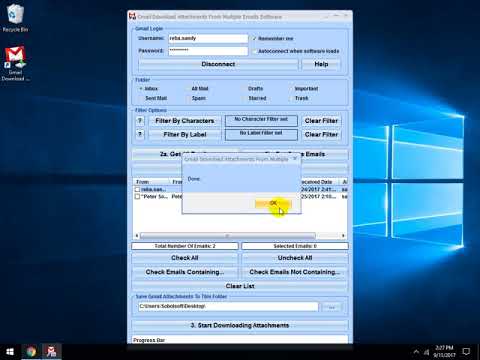Open the Action Center notification icon
Viewport: 480px width, 360px height.
(466, 352)
